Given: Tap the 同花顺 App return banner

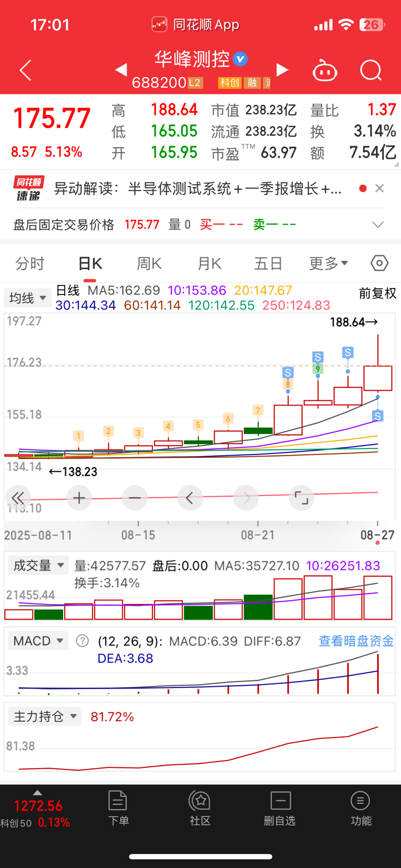Looking at the screenshot, I should point(195,25).
